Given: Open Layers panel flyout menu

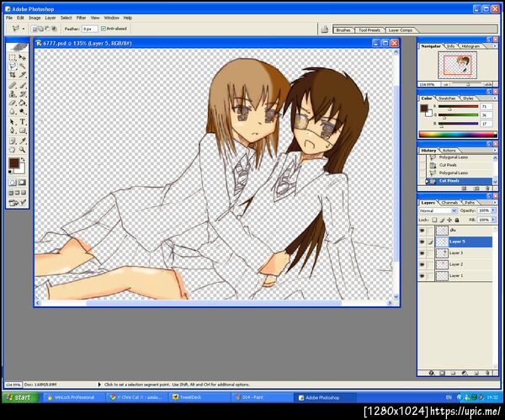Looking at the screenshot, I should 495,202.
